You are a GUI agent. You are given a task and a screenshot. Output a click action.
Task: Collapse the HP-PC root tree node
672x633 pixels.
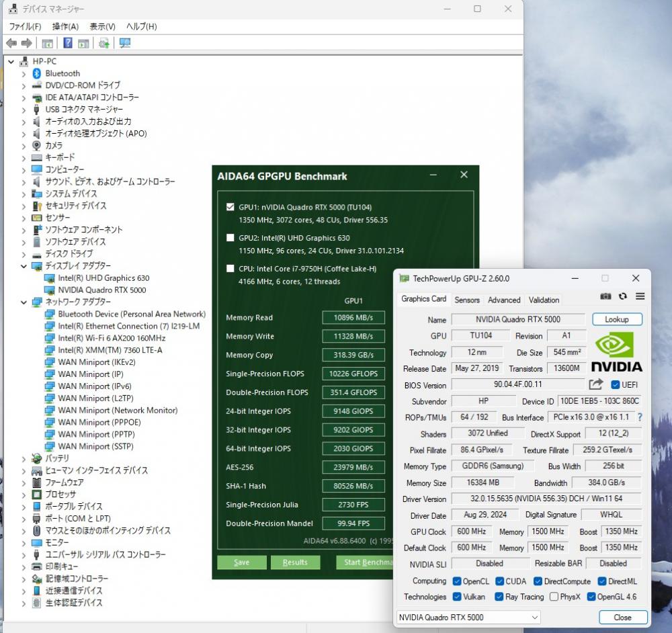click(11, 61)
